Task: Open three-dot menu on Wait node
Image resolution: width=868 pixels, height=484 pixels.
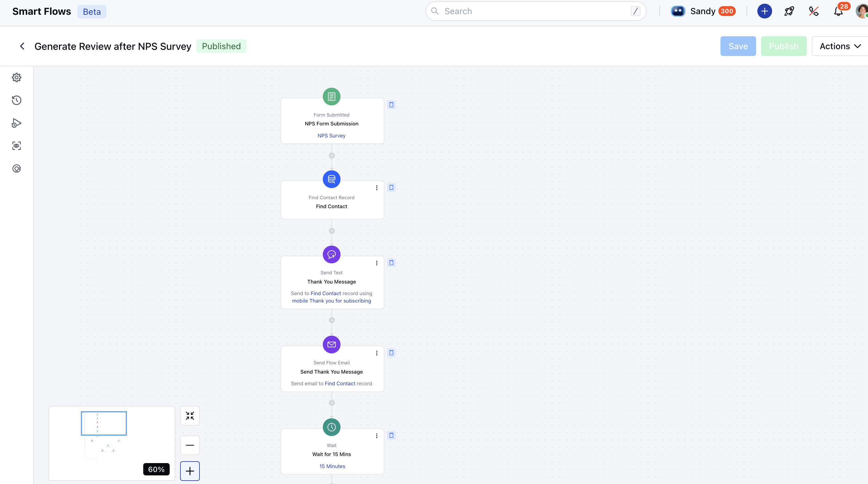Action: click(x=377, y=436)
